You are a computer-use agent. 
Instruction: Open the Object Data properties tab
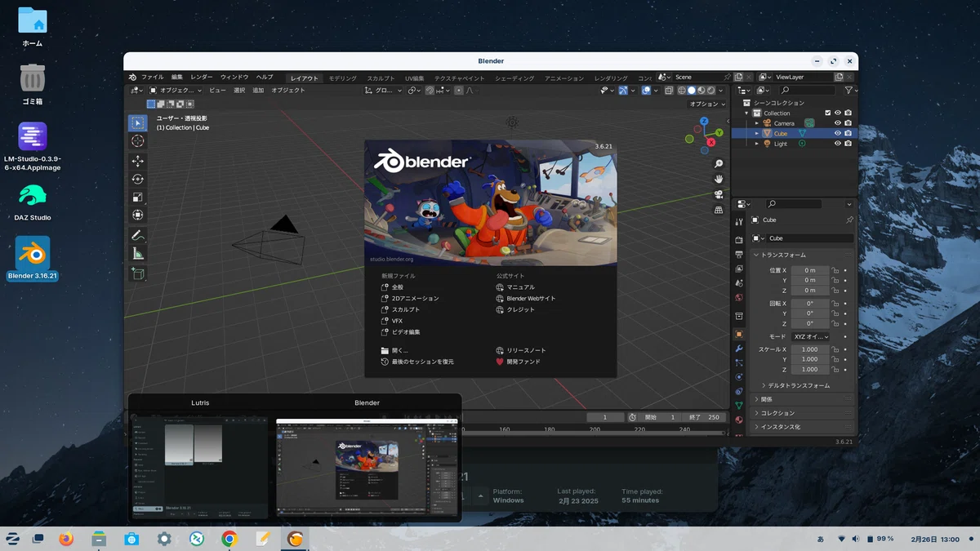click(x=739, y=405)
